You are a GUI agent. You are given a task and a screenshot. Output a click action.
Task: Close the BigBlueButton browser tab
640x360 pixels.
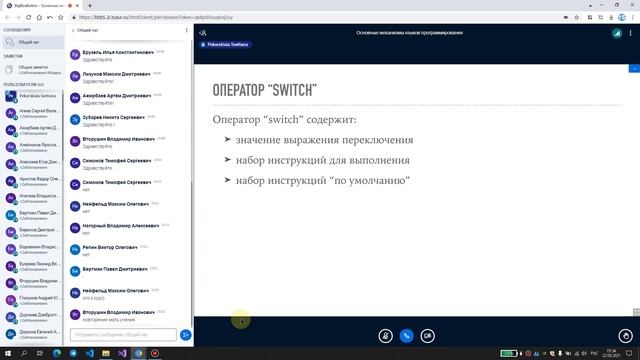[77, 6]
